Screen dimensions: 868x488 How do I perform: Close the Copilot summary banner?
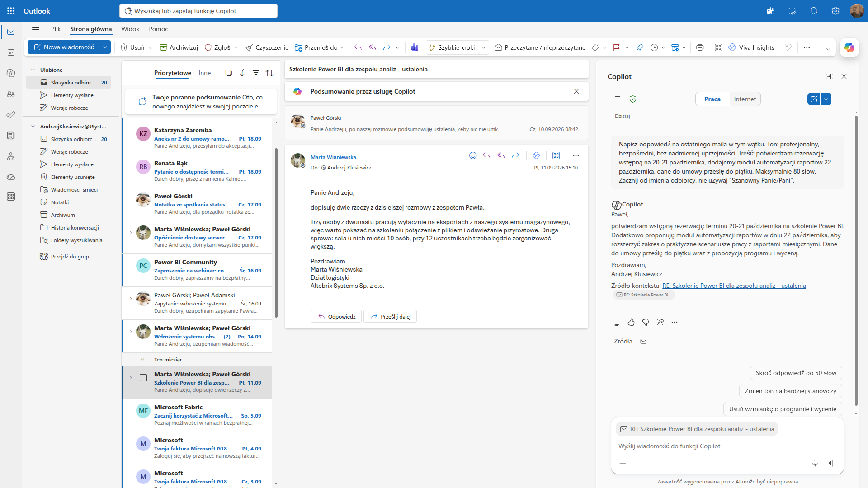(x=576, y=91)
